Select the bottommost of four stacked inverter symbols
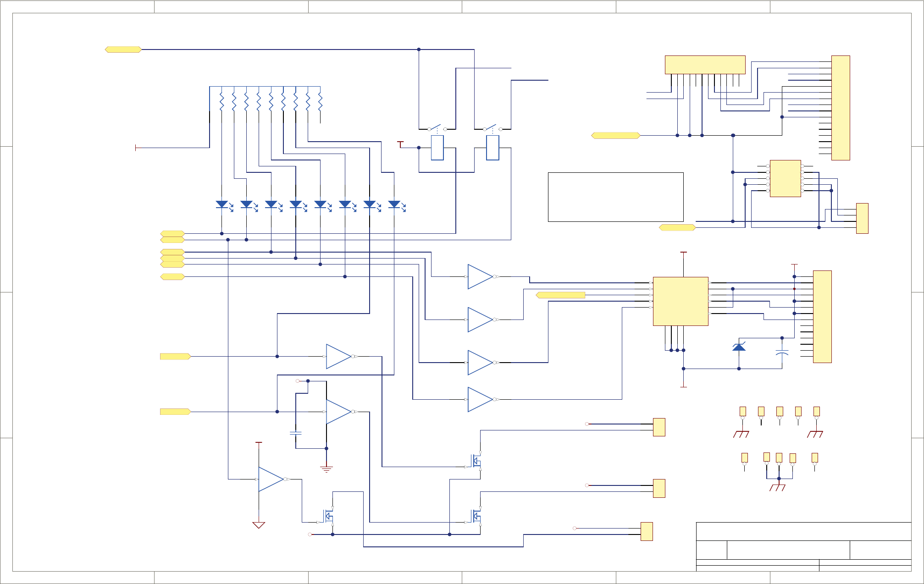This screenshot has width=924, height=584. point(481,399)
